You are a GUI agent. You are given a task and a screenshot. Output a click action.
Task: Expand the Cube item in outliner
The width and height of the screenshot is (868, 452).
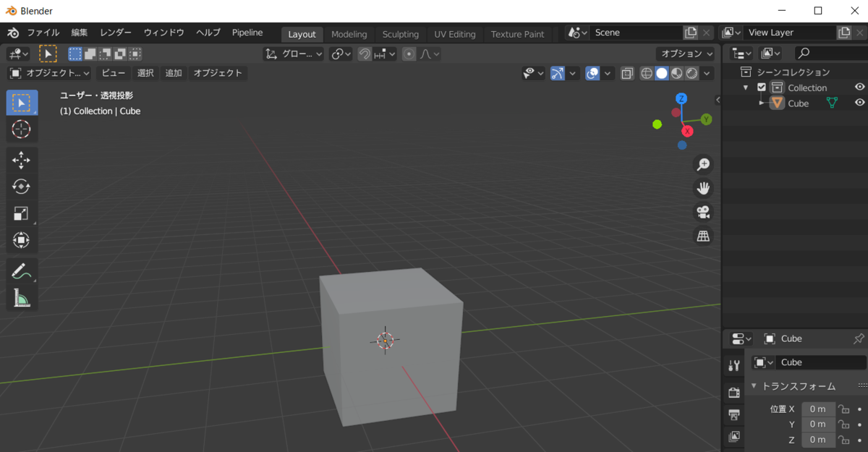[x=762, y=103]
